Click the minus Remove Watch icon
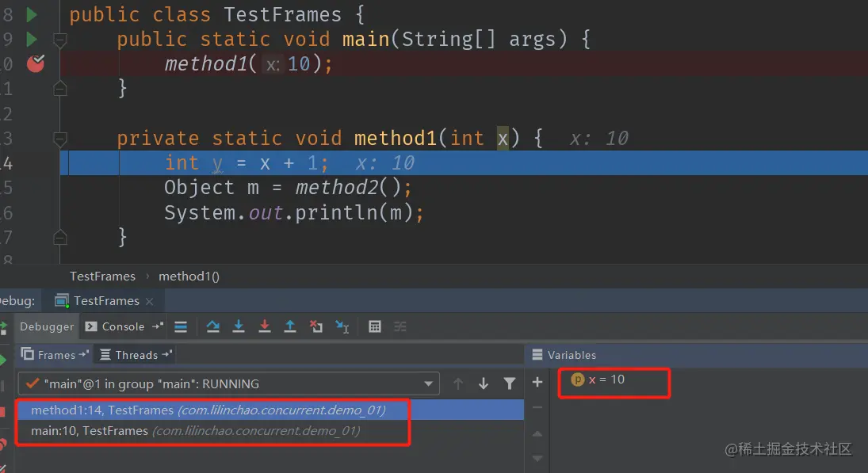This screenshot has width=868, height=473. [x=537, y=408]
